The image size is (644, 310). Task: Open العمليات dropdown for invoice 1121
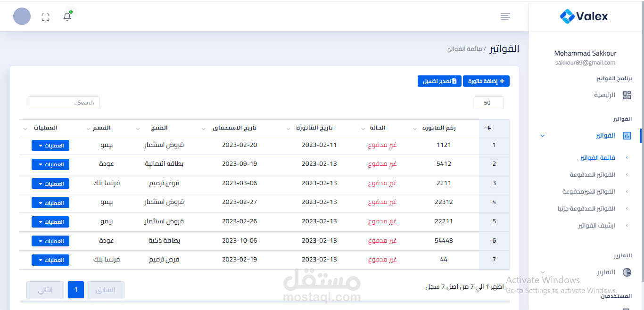pos(50,145)
